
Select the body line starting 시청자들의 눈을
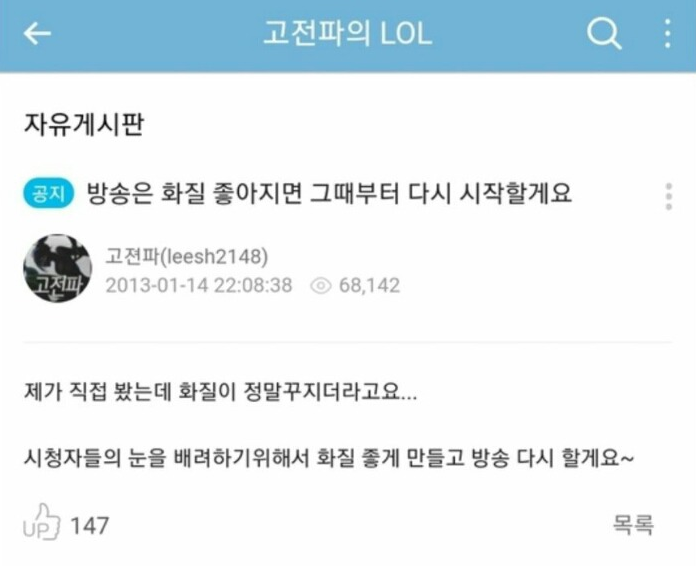[x=329, y=457]
